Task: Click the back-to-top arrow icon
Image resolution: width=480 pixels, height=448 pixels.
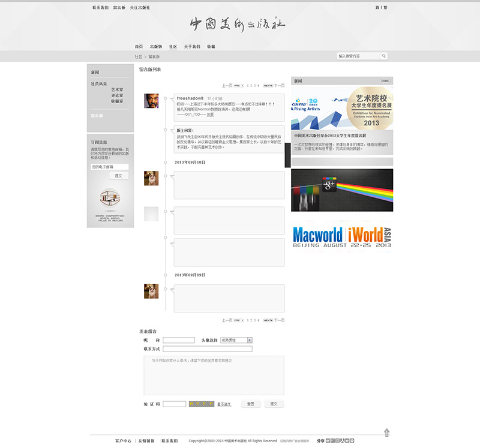Action: [x=386, y=432]
